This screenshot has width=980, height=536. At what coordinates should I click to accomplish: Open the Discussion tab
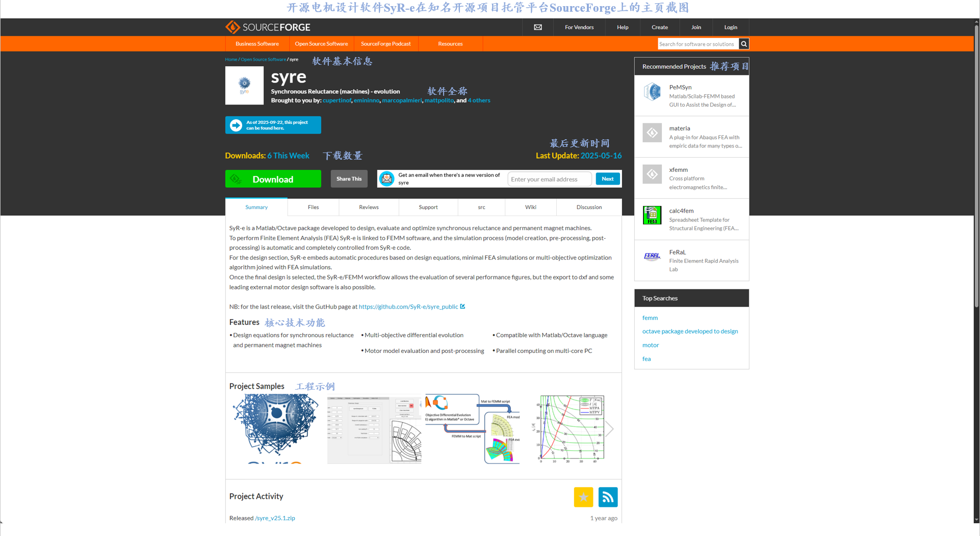(x=589, y=207)
